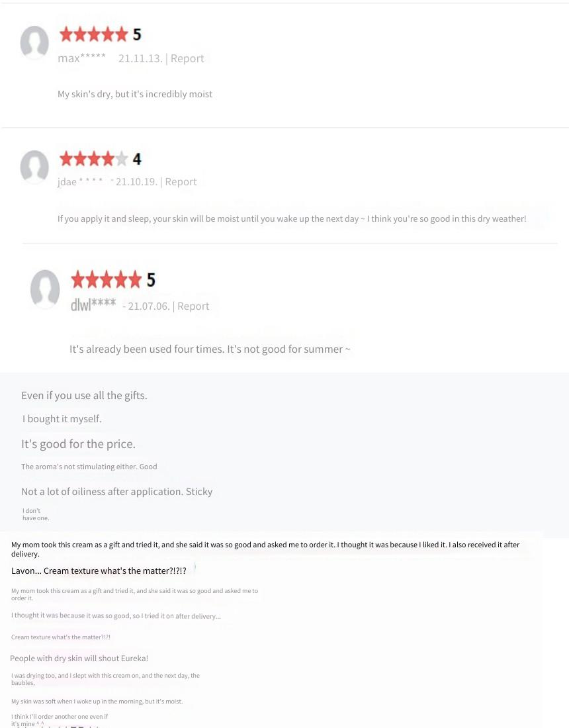The width and height of the screenshot is (569, 728).
Task: Click the first red star in max***** rating
Action: (66, 34)
